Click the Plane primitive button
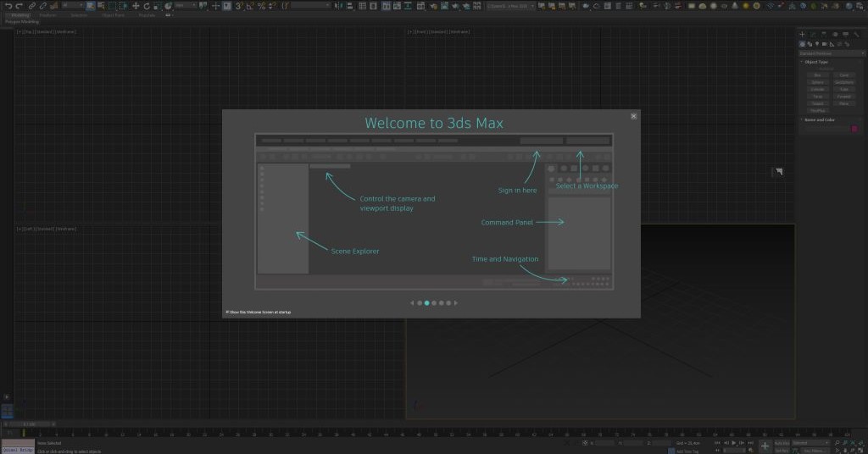Image resolution: width=868 pixels, height=454 pixels. coord(843,103)
